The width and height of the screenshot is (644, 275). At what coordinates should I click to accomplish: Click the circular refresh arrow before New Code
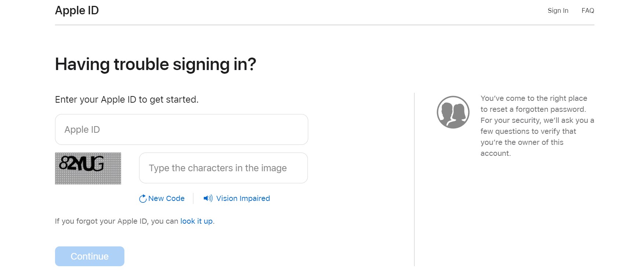[x=143, y=198]
